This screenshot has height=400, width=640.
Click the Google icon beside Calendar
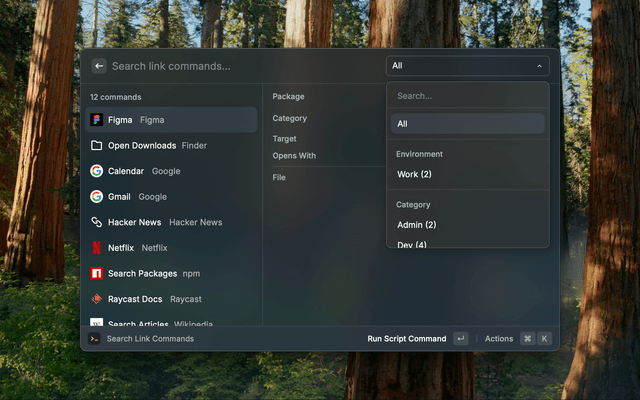(96, 171)
